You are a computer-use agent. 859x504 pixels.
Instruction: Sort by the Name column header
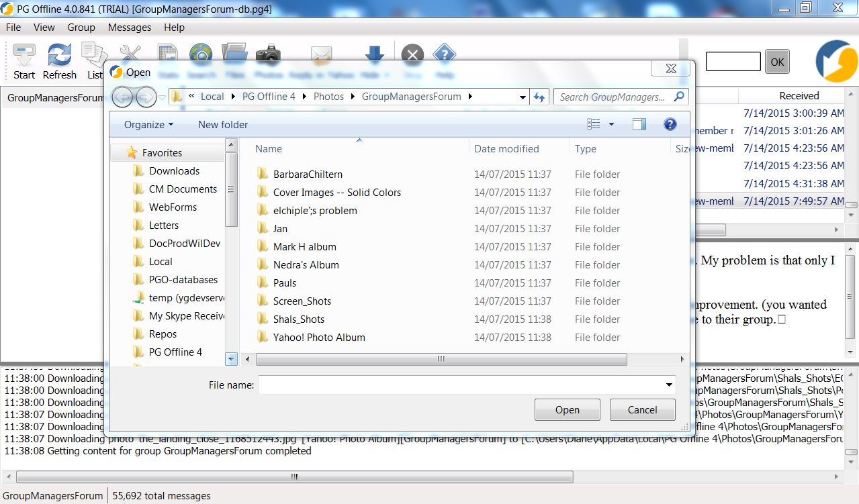tap(269, 149)
